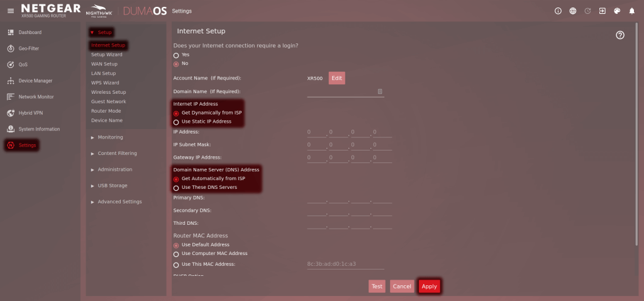Screen dimensions: 644x301
Task: Click the info circle icon in header
Action: [558, 11]
